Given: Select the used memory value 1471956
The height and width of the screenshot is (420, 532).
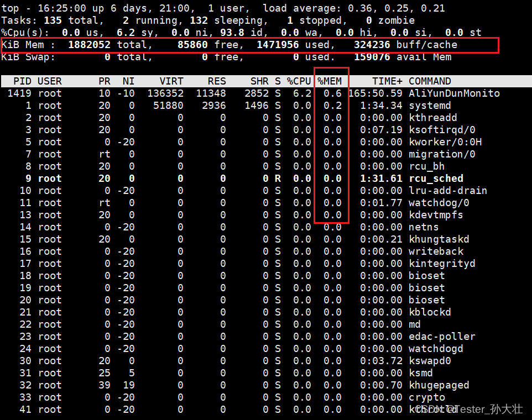Looking at the screenshot, I should coord(278,45).
